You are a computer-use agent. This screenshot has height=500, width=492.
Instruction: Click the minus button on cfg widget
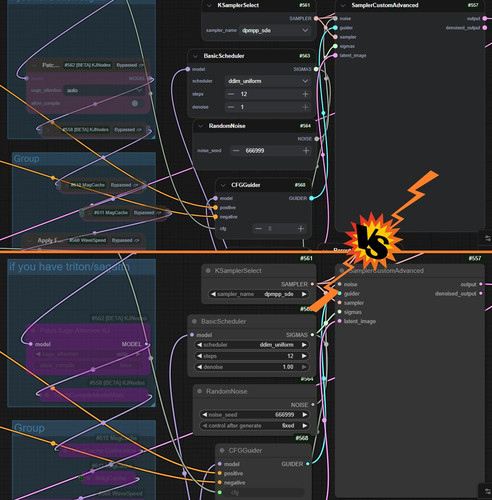pyautogui.click(x=258, y=228)
